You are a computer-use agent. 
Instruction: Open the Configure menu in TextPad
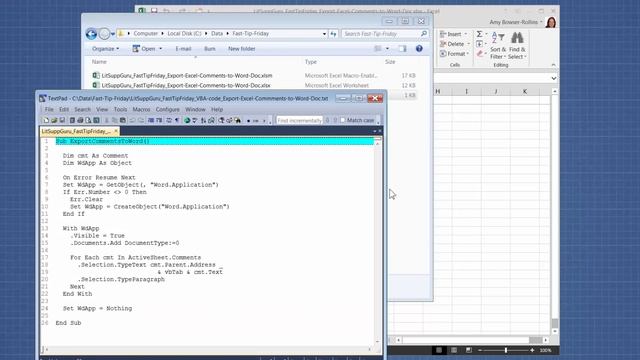tap(167, 109)
